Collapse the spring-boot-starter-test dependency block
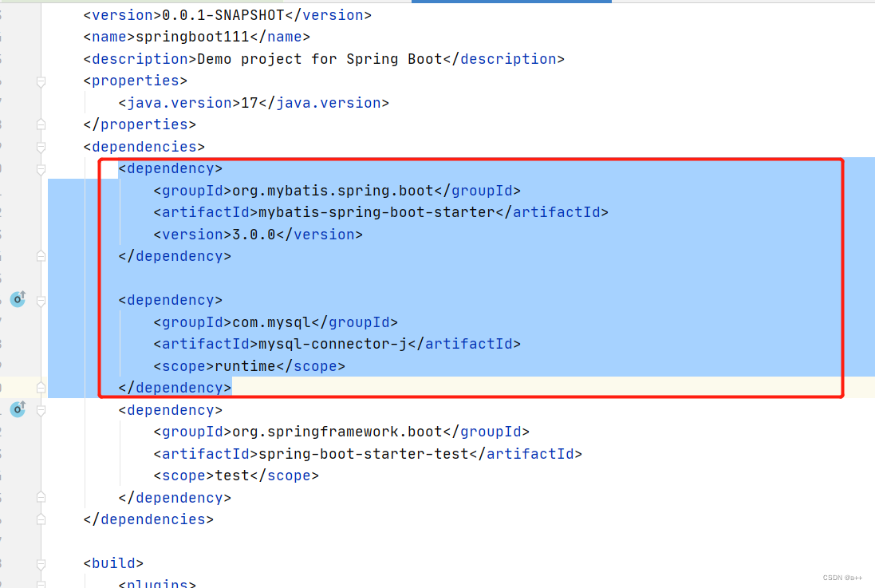Image resolution: width=875 pixels, height=588 pixels. click(40, 409)
